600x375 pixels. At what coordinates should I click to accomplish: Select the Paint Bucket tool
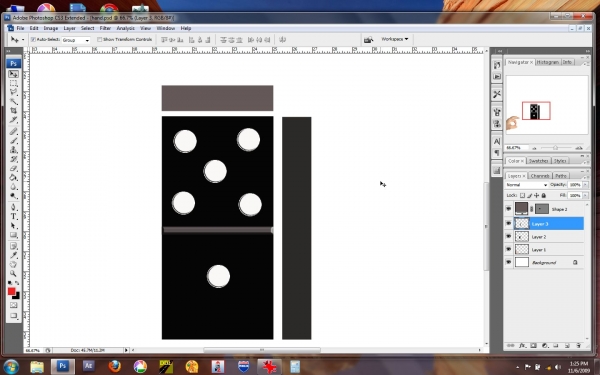[13, 177]
